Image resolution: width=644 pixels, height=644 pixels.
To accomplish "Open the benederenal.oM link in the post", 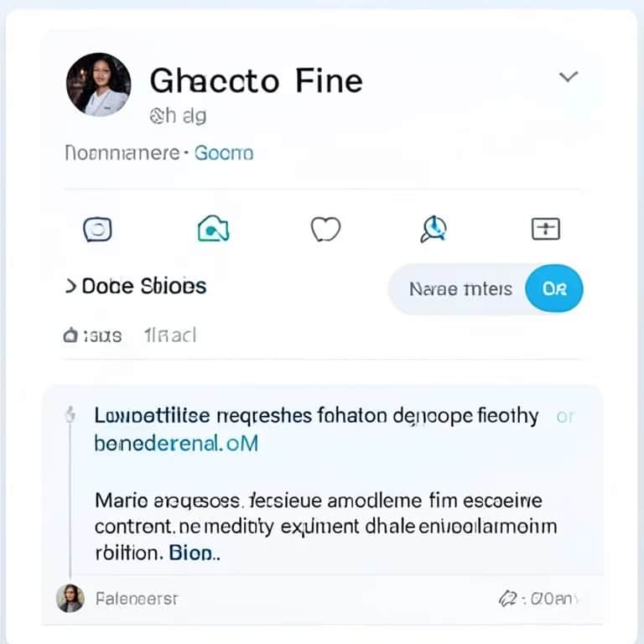I will (176, 444).
